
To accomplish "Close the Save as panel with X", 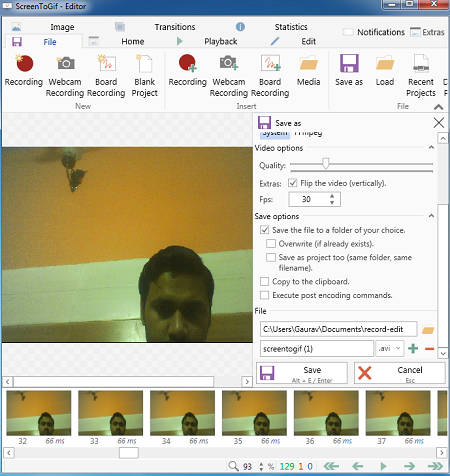I will coord(439,123).
